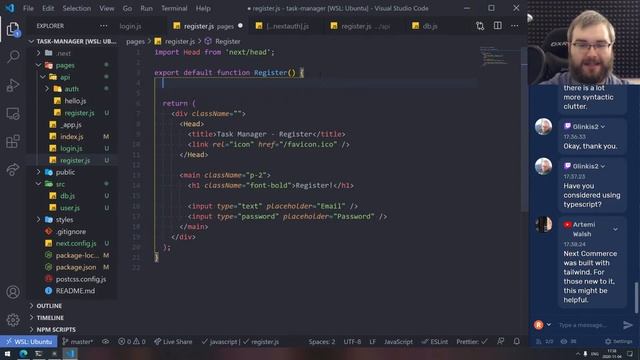This screenshot has height=360, width=640.
Task: Open the Go menu
Action: [127, 8]
